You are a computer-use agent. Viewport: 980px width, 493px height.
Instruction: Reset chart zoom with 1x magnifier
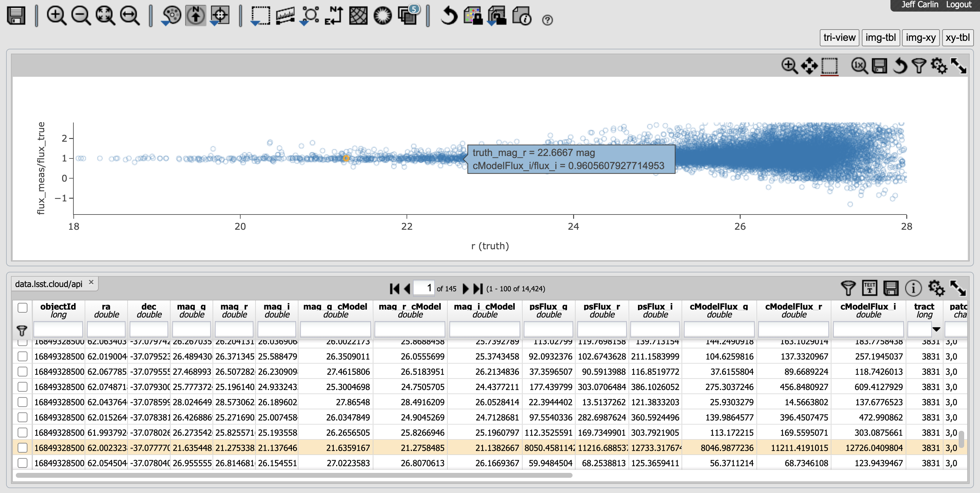point(859,66)
